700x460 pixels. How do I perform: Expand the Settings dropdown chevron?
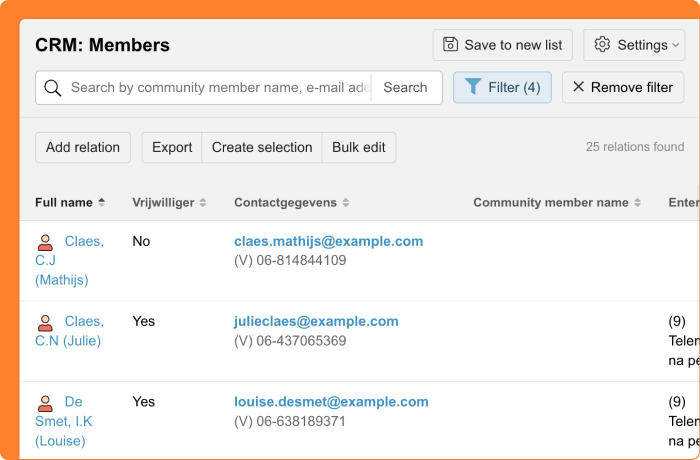[676, 45]
